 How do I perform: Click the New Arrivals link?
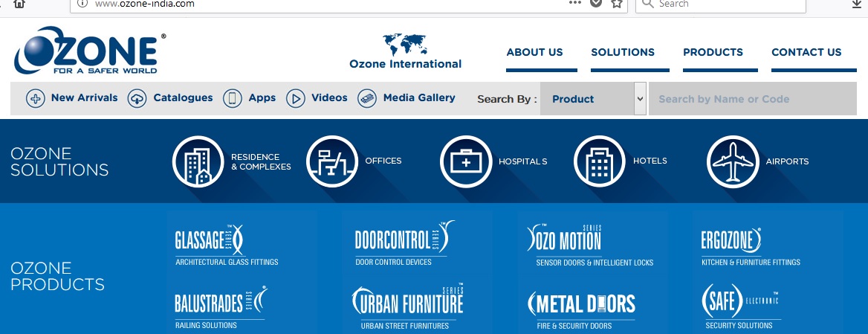pos(84,97)
